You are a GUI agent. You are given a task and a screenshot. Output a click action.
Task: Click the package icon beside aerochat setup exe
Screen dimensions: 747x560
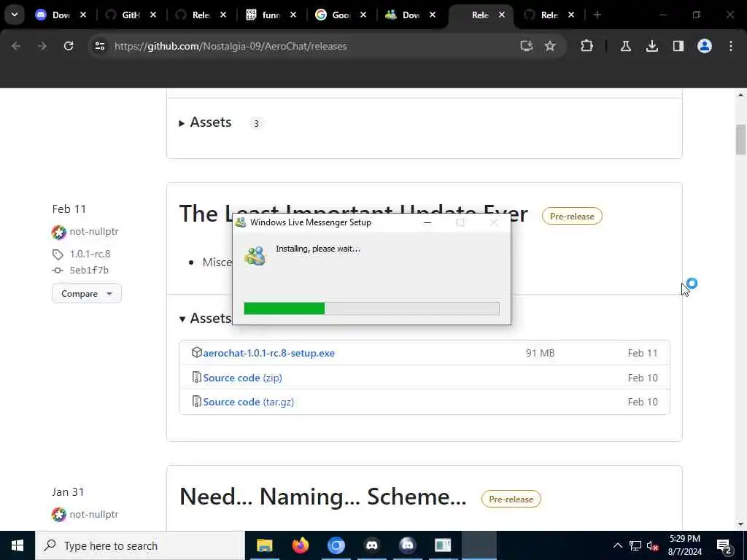click(x=196, y=352)
